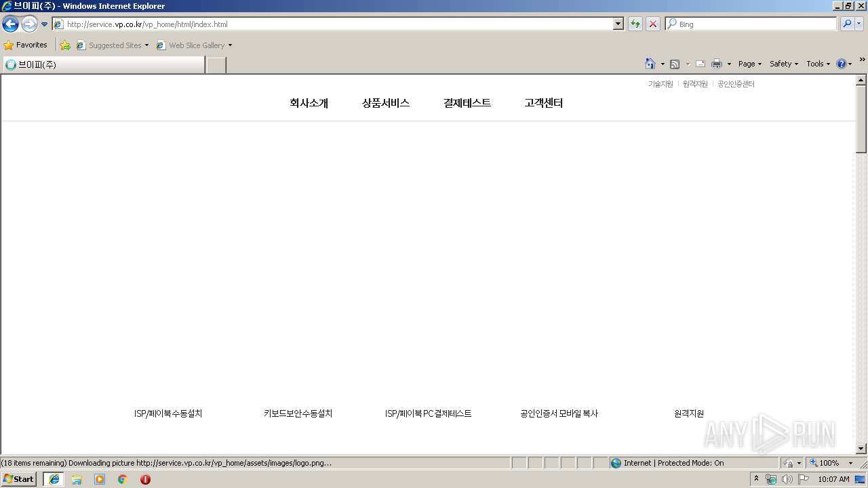
Task: Open search provider dropdown arrow
Action: (x=859, y=24)
